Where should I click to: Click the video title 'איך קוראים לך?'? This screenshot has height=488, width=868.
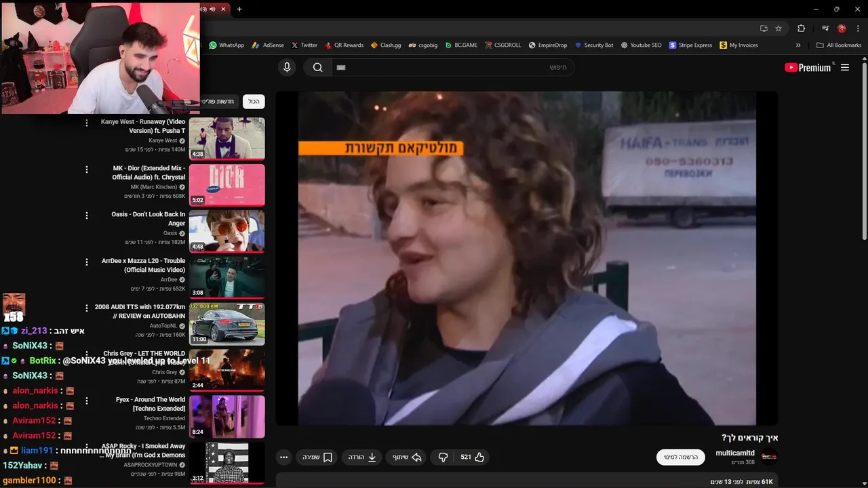749,437
